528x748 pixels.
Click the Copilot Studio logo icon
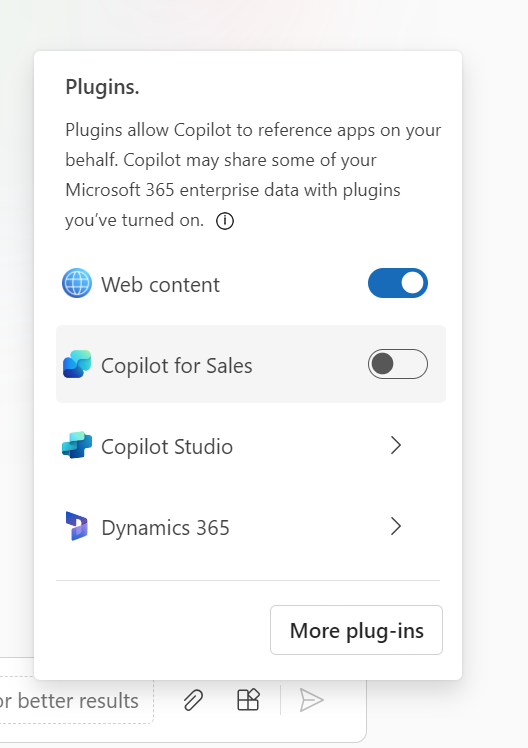[x=77, y=445]
